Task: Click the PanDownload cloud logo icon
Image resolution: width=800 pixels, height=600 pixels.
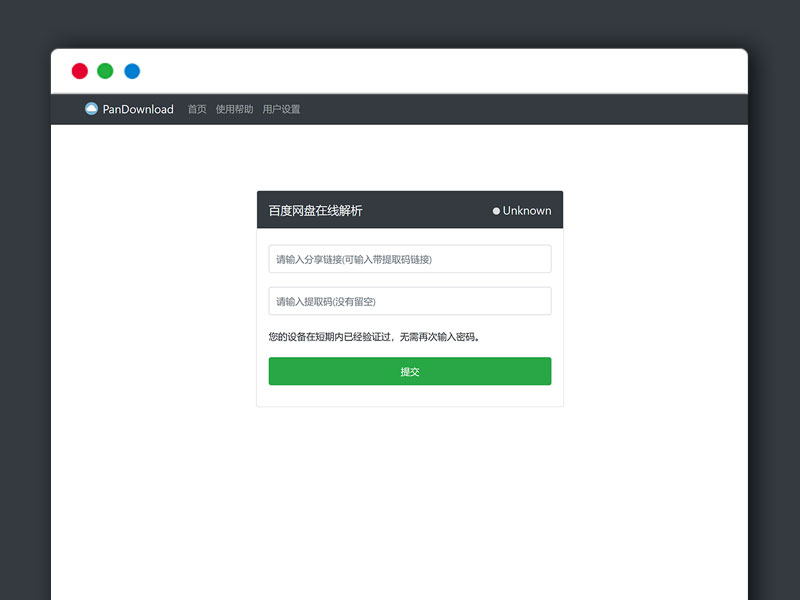Action: tap(90, 108)
